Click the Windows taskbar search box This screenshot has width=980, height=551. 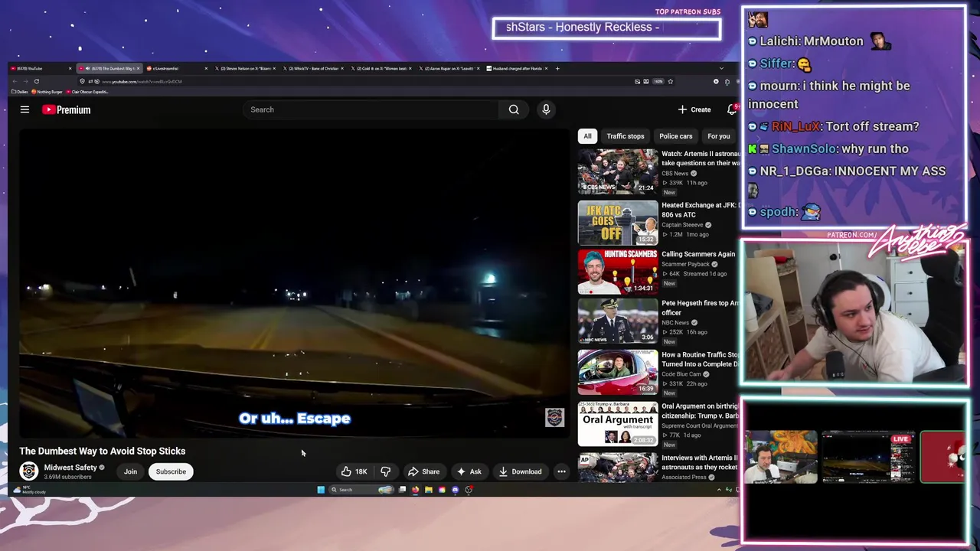tap(361, 490)
